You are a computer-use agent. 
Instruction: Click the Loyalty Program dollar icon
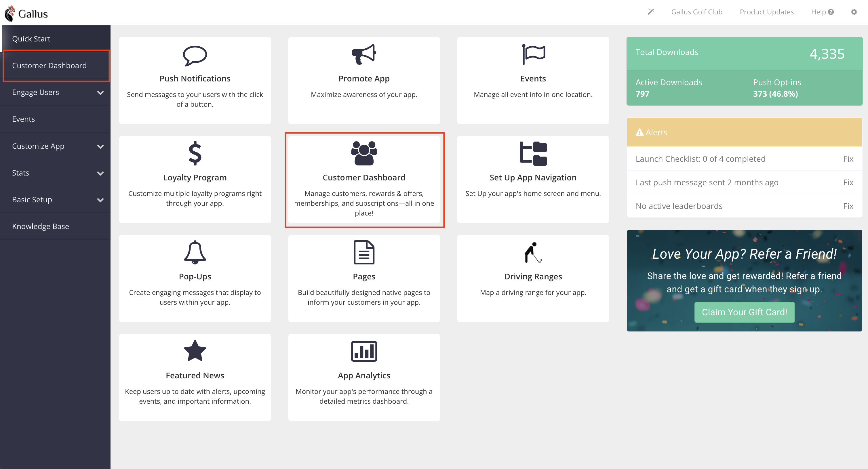pyautogui.click(x=195, y=153)
